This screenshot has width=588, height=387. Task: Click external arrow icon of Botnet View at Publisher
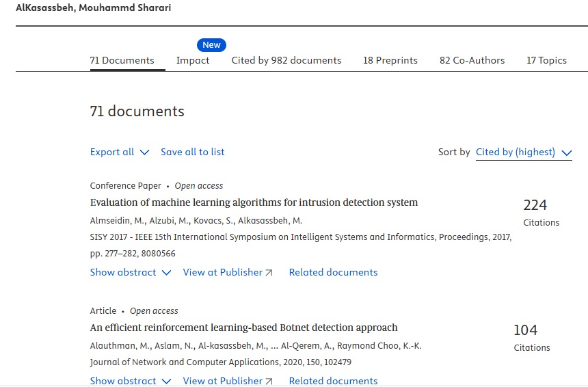pos(269,381)
